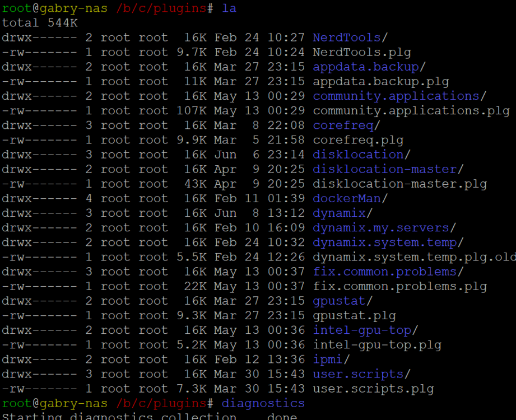Select dynamix.system.temp.plg.old file name
This screenshot has width=516, height=420.
point(415,257)
